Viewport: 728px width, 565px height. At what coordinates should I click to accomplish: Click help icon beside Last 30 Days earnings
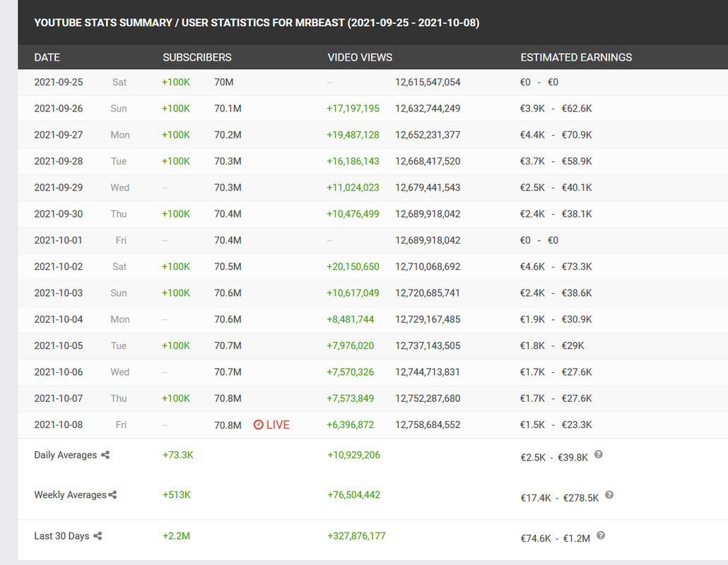(x=600, y=535)
